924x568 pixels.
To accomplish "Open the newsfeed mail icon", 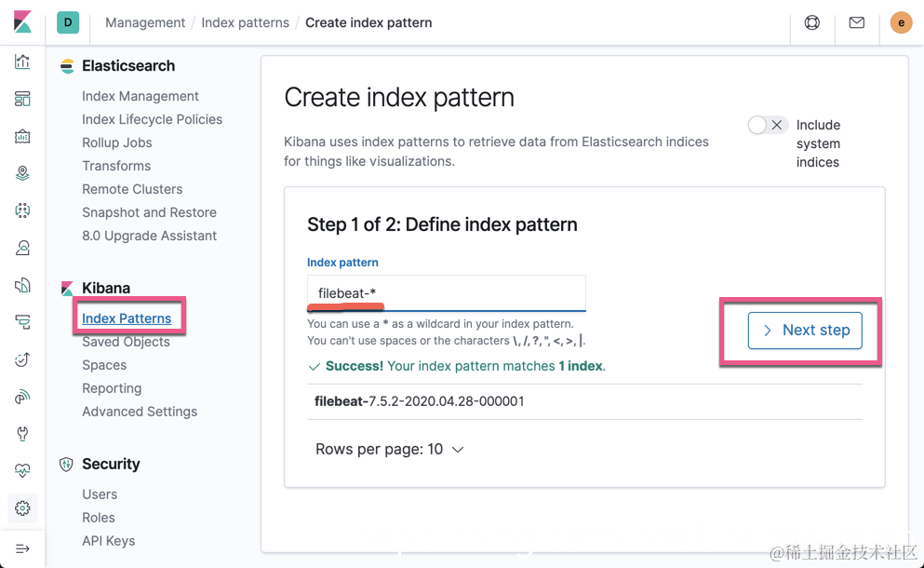I will (x=857, y=22).
